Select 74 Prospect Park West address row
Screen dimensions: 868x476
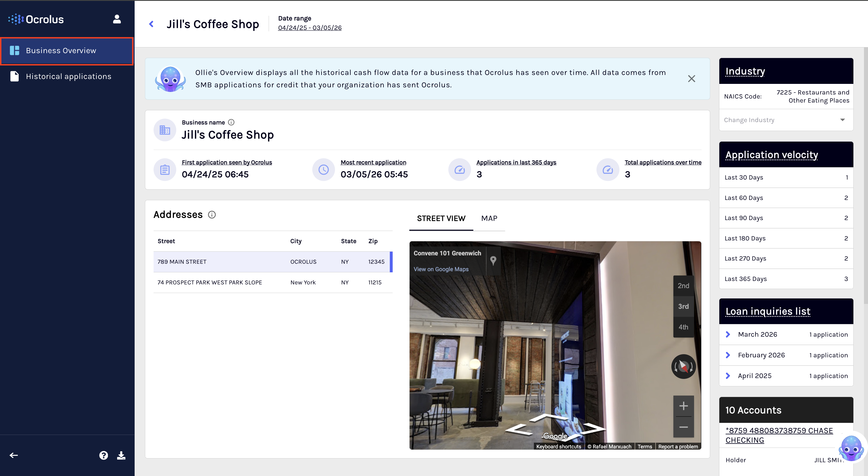pos(273,282)
